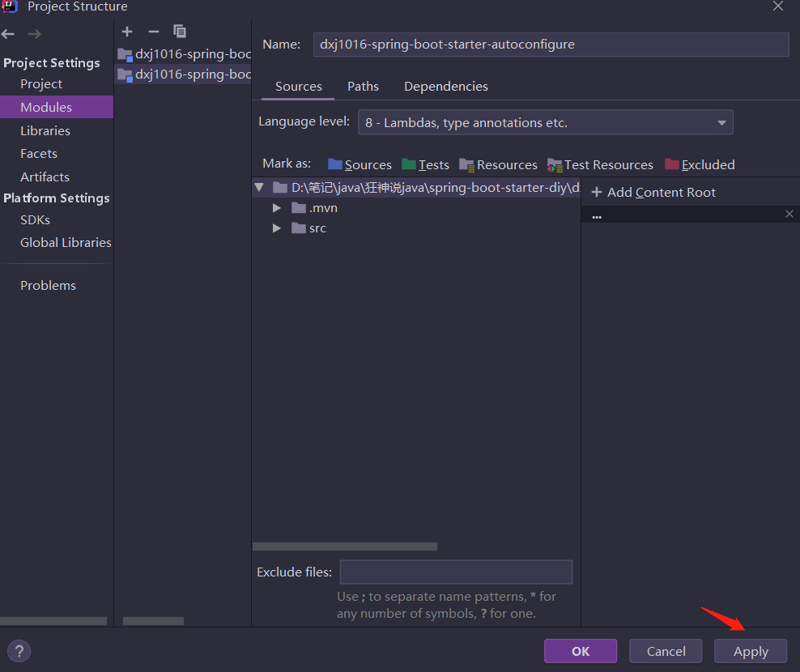Click the content root ellipsis entry
800x672 pixels.
[x=597, y=216]
